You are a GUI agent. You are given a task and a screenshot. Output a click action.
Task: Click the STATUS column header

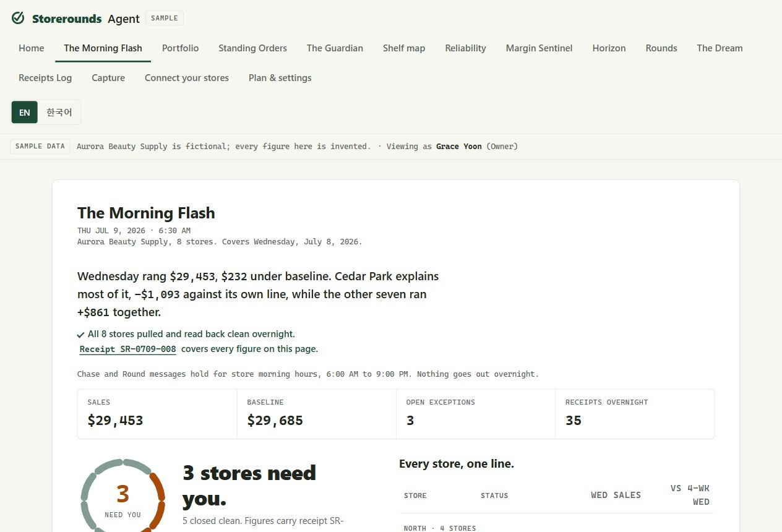click(x=494, y=496)
